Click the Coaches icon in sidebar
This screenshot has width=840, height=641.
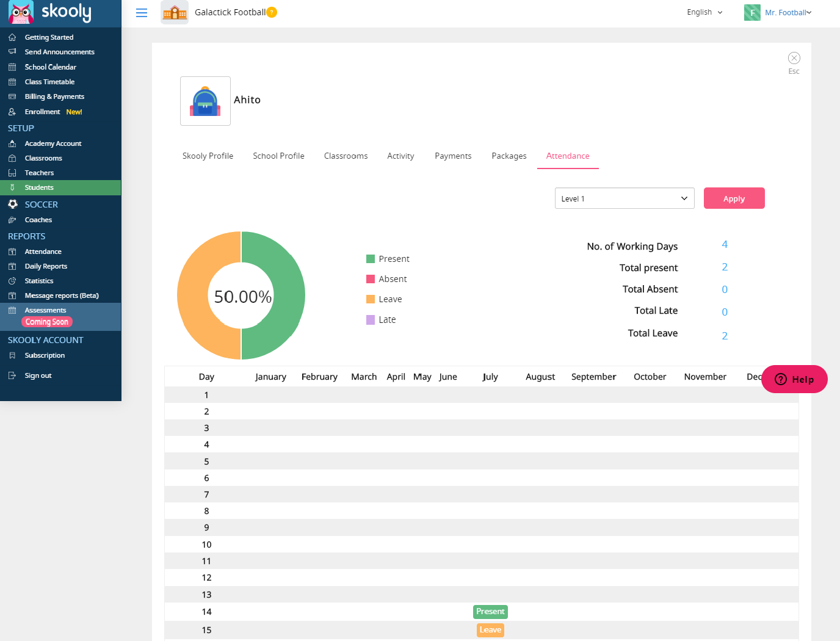(x=12, y=220)
